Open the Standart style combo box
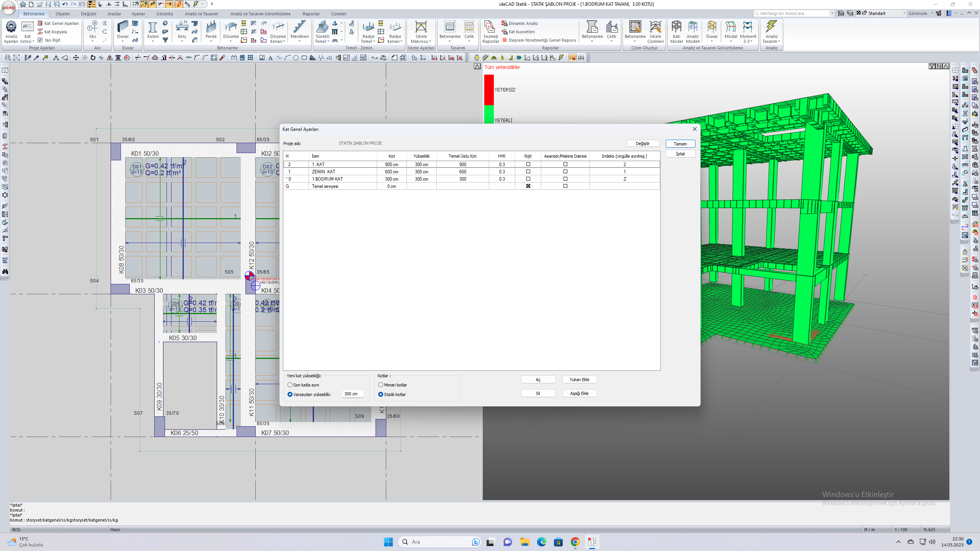Image resolution: width=980 pixels, height=551 pixels. click(x=882, y=13)
